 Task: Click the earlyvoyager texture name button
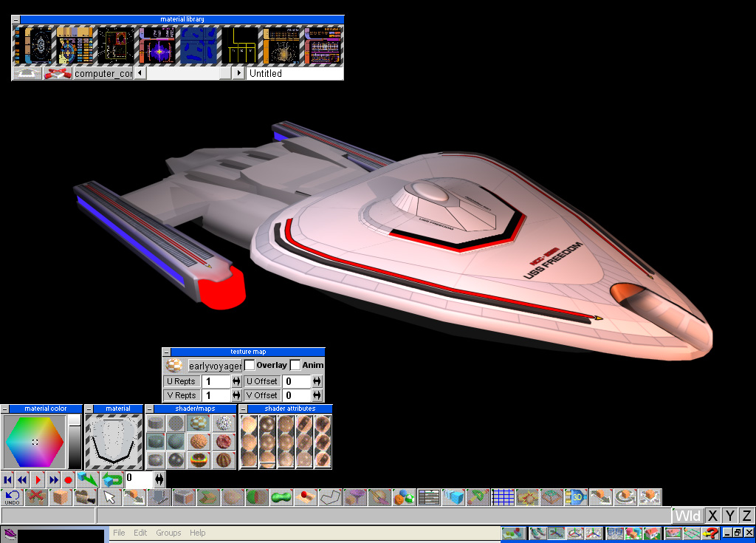(215, 366)
